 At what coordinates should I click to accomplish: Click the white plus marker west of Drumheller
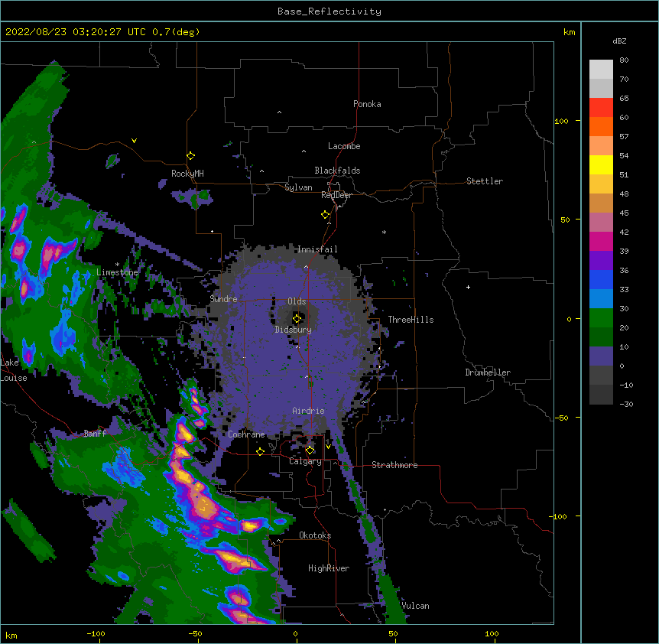click(468, 287)
